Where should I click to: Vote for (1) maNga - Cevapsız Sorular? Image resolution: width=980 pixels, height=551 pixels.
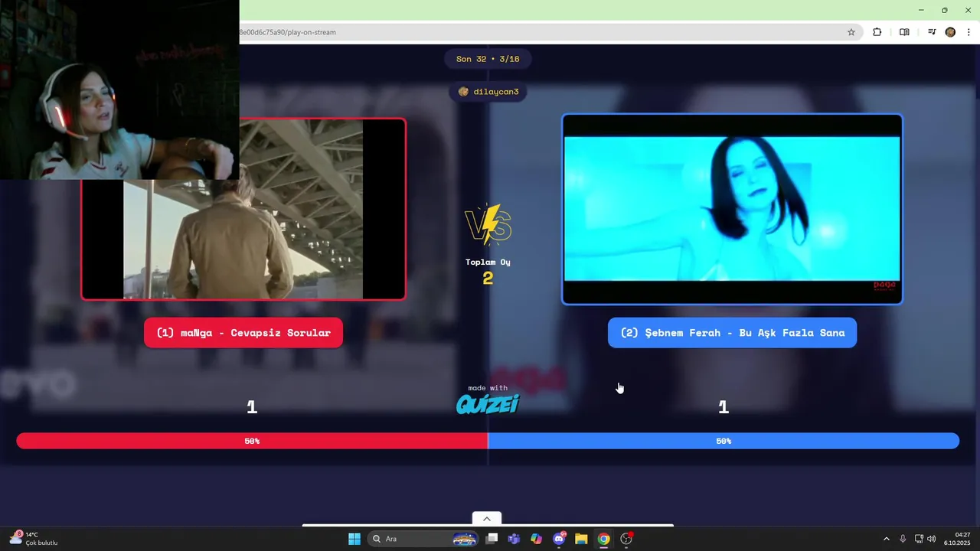(x=243, y=333)
